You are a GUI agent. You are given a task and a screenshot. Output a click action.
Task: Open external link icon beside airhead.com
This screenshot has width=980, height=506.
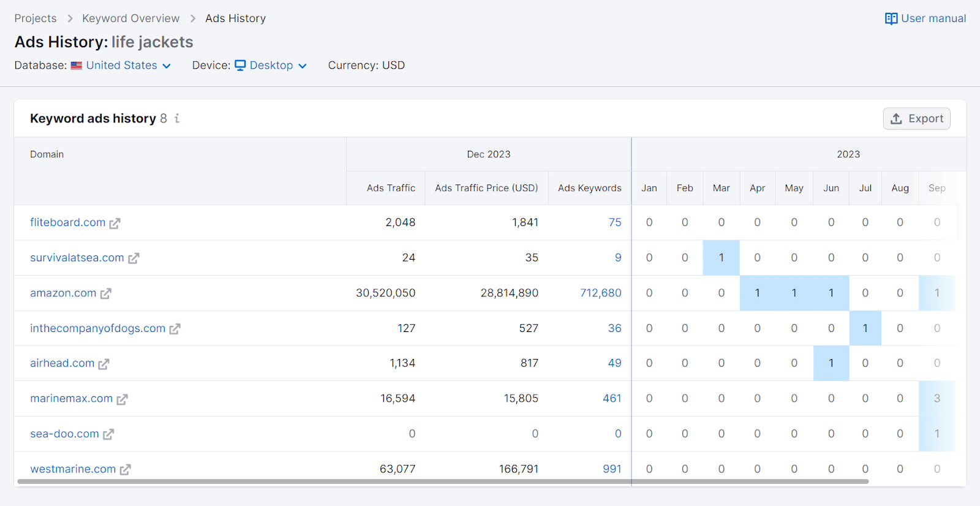(x=104, y=364)
